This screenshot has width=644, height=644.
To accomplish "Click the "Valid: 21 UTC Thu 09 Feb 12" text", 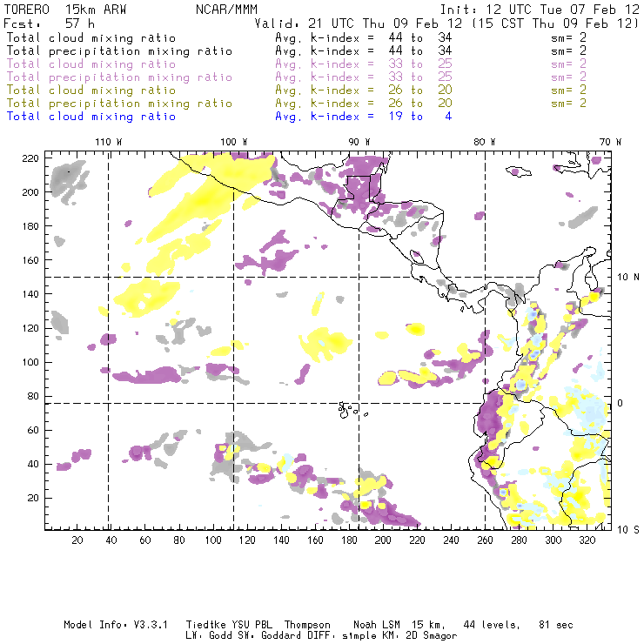I will point(359,23).
